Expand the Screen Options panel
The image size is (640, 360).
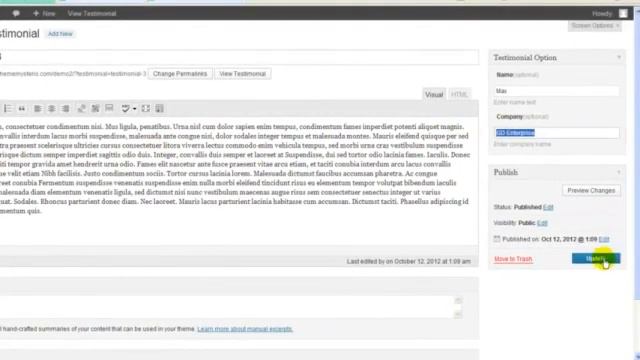[595, 26]
